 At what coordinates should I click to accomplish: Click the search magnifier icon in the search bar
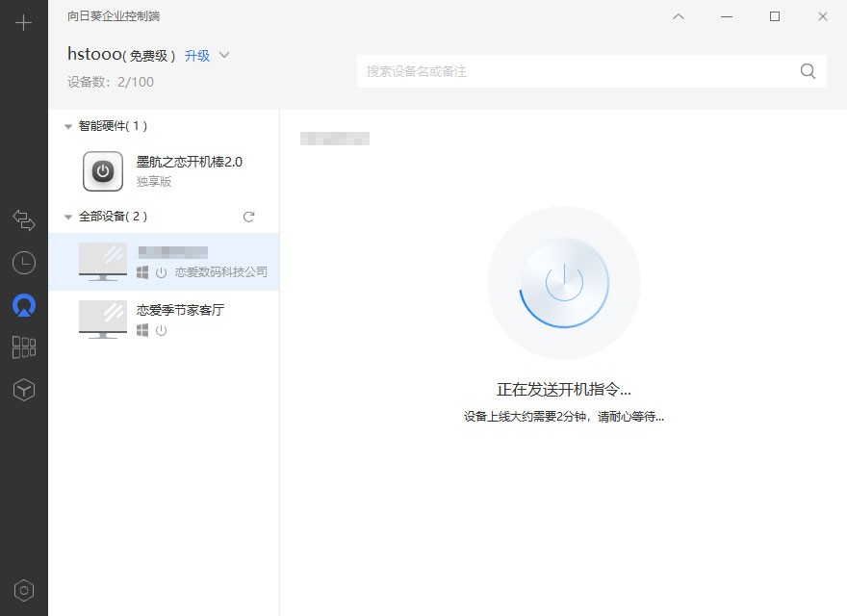[808, 71]
